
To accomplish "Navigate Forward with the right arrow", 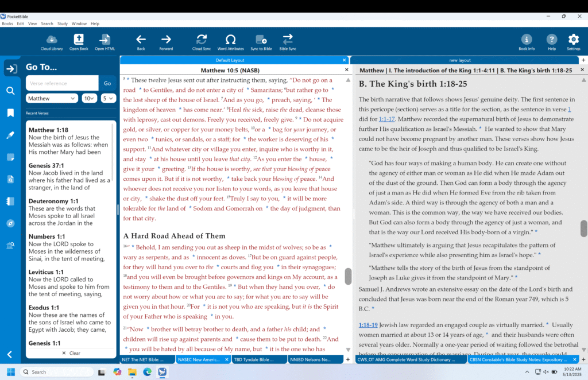I will [166, 42].
